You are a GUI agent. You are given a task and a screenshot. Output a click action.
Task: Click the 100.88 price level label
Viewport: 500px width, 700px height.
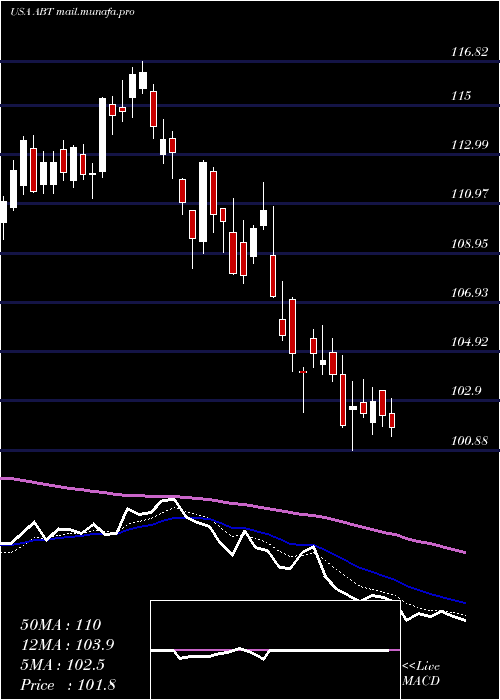(x=469, y=441)
